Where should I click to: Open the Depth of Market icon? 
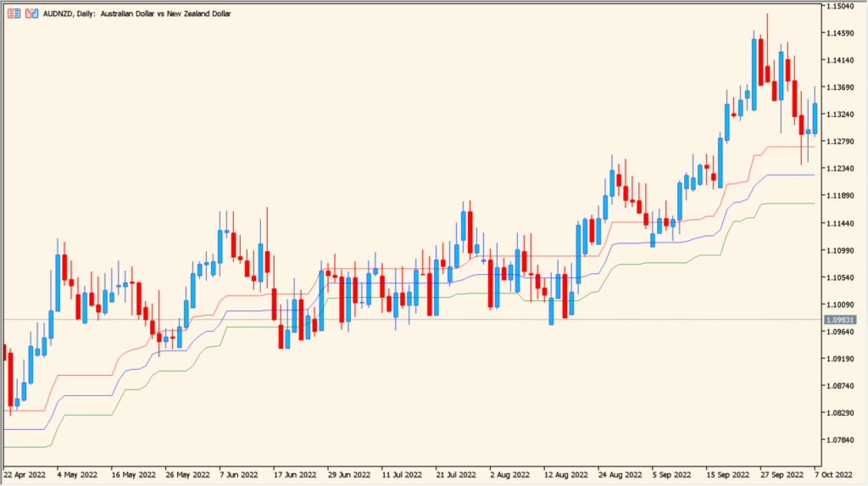point(14,14)
